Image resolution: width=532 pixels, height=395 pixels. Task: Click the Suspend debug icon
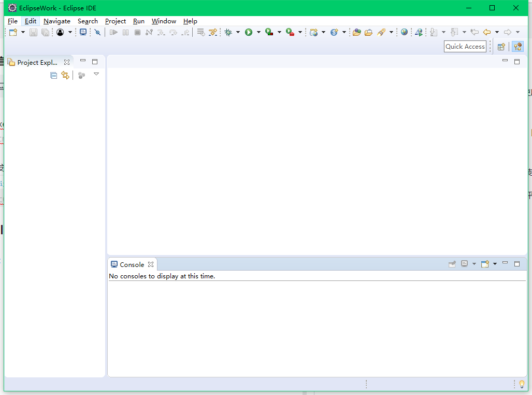point(125,32)
